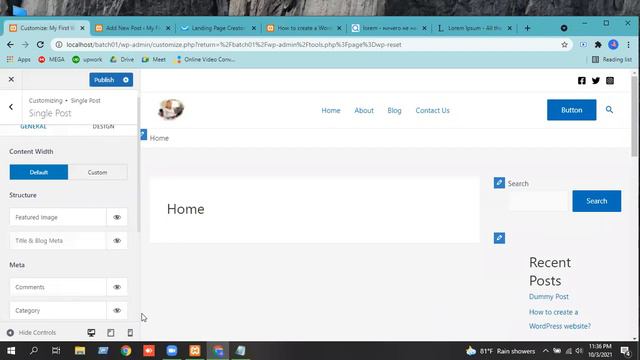
Task: Open Blog menu item in preview
Action: [394, 110]
